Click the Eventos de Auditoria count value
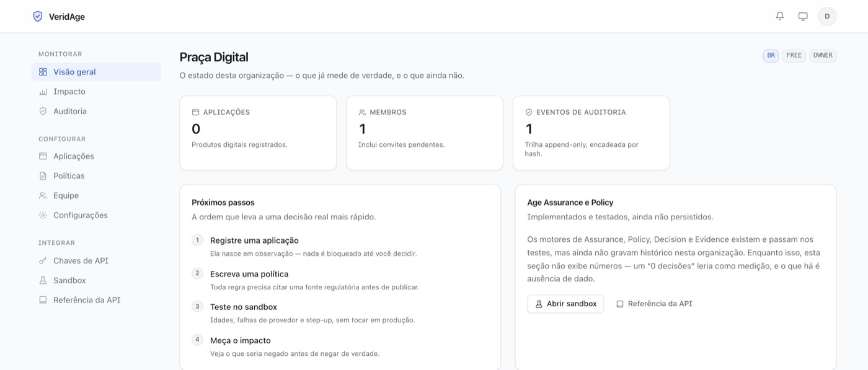Screen dimensions: 868x370 (529, 129)
